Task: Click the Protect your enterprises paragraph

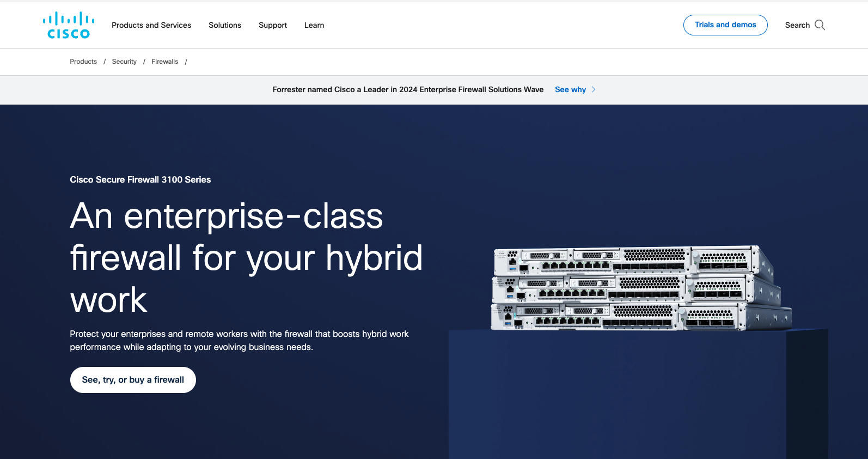Action: 239,340
